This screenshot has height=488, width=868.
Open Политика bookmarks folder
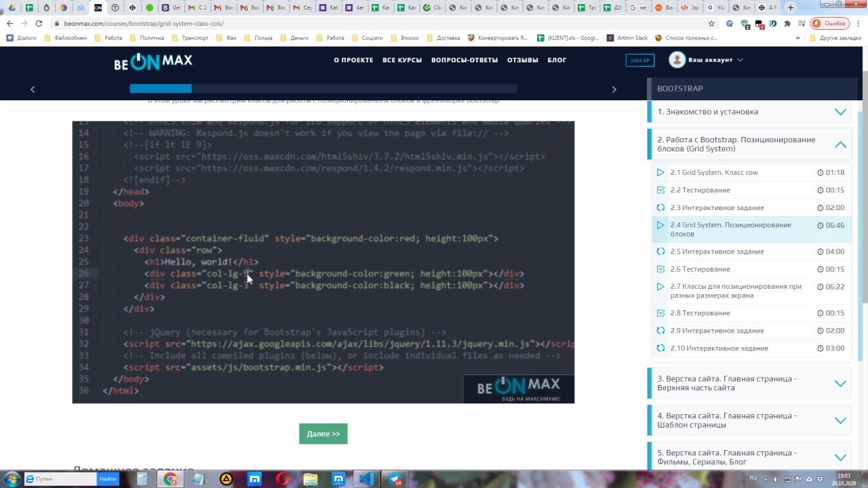(x=147, y=38)
